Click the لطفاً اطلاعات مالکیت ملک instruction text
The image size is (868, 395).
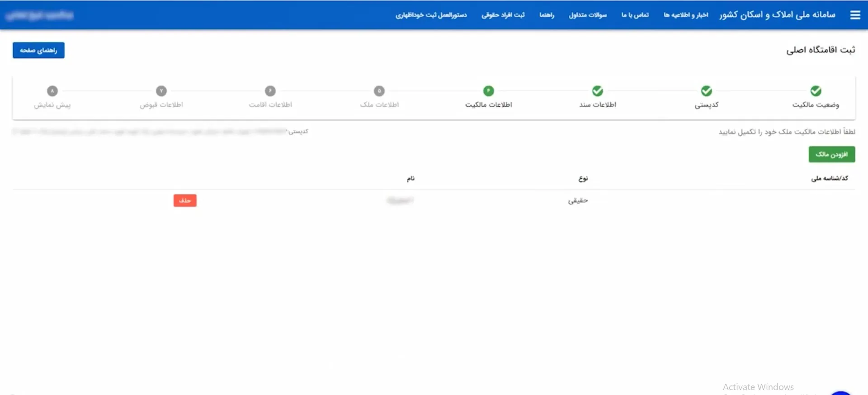pos(787,132)
